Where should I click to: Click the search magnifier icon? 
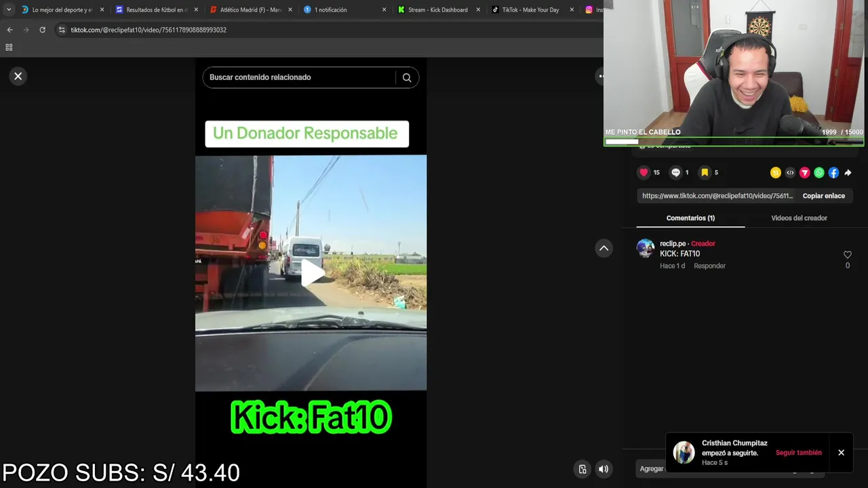[407, 77]
